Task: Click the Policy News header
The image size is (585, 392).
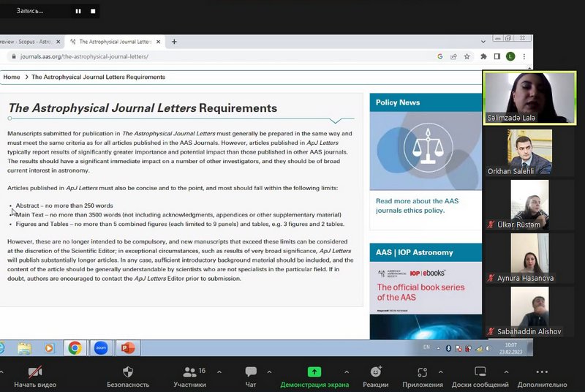Action: 426,102
